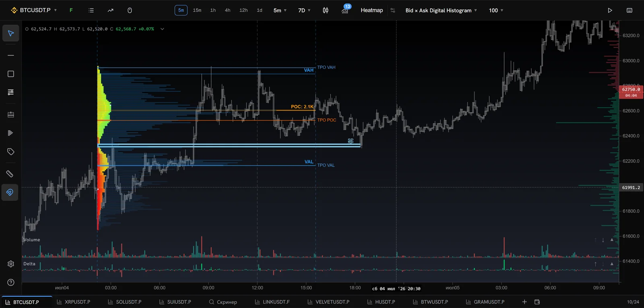Viewport: 644px width, 308px height.
Task: Expand the OHLC legend chevron
Action: pyautogui.click(x=162, y=29)
